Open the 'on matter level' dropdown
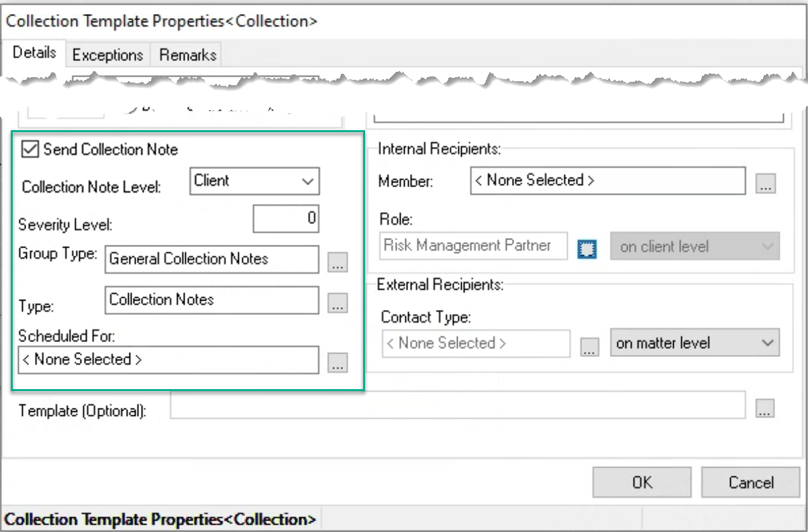 695,343
